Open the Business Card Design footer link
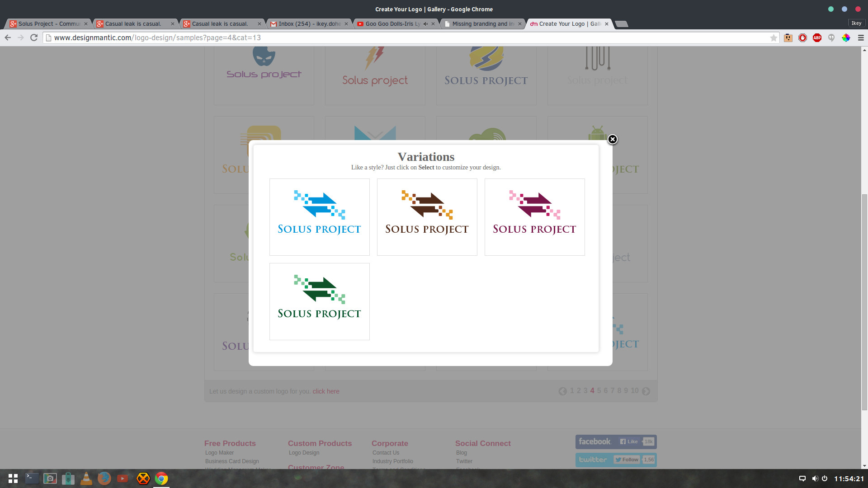The height and width of the screenshot is (488, 868). coord(232,461)
